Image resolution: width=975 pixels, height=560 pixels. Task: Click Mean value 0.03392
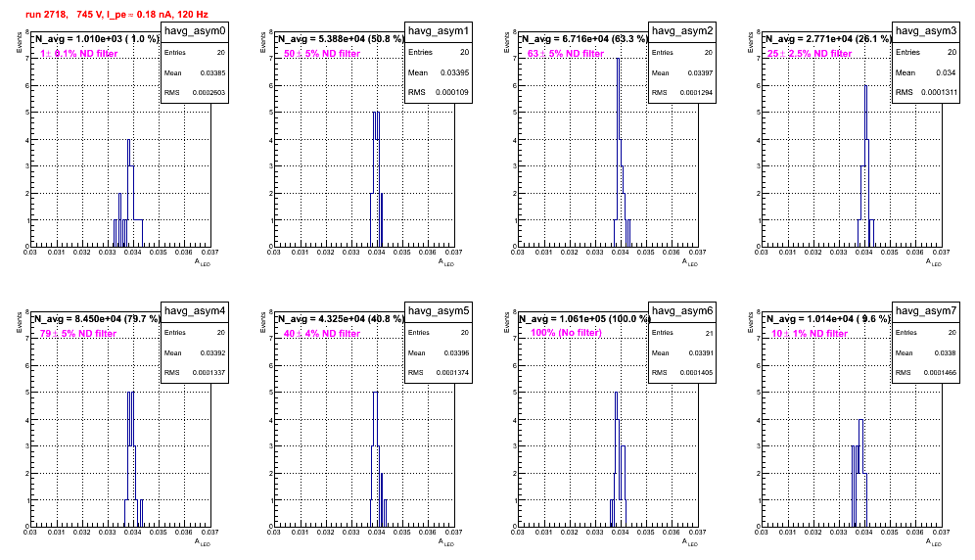(212, 352)
